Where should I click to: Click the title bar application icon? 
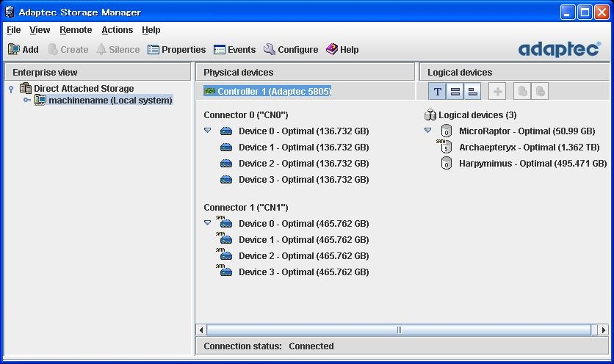click(x=10, y=12)
